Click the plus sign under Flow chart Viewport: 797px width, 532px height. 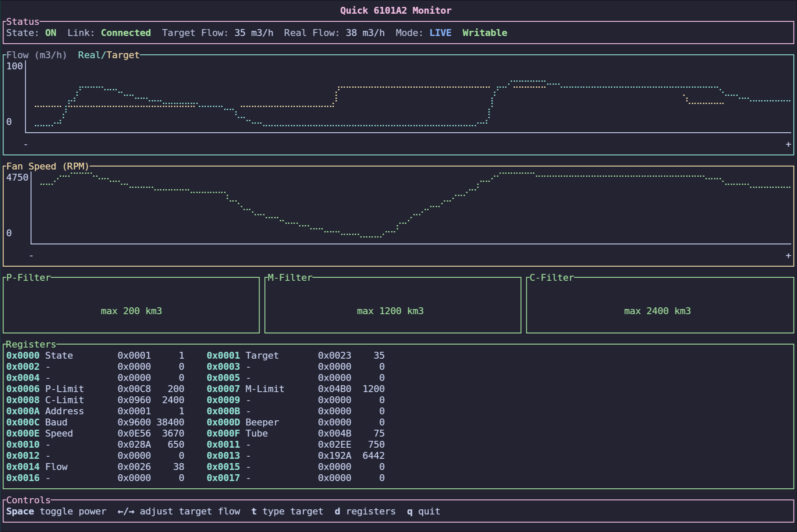(788, 145)
